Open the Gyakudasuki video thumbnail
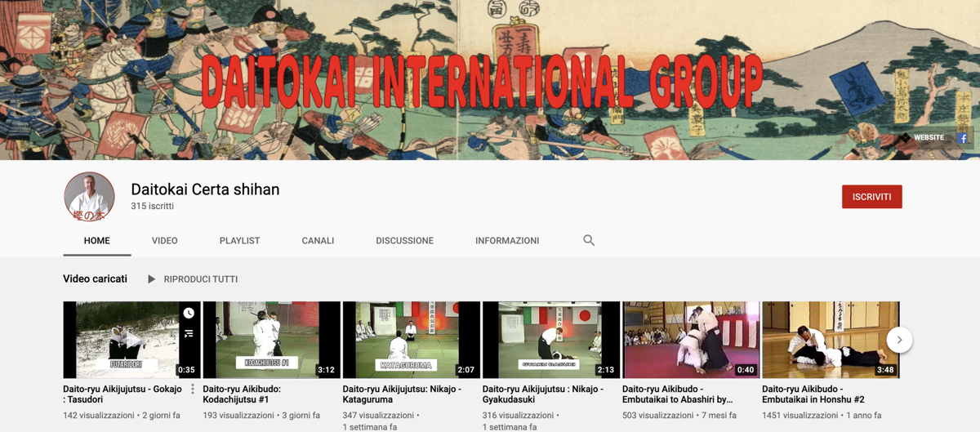The width and height of the screenshot is (980, 432). pyautogui.click(x=550, y=340)
